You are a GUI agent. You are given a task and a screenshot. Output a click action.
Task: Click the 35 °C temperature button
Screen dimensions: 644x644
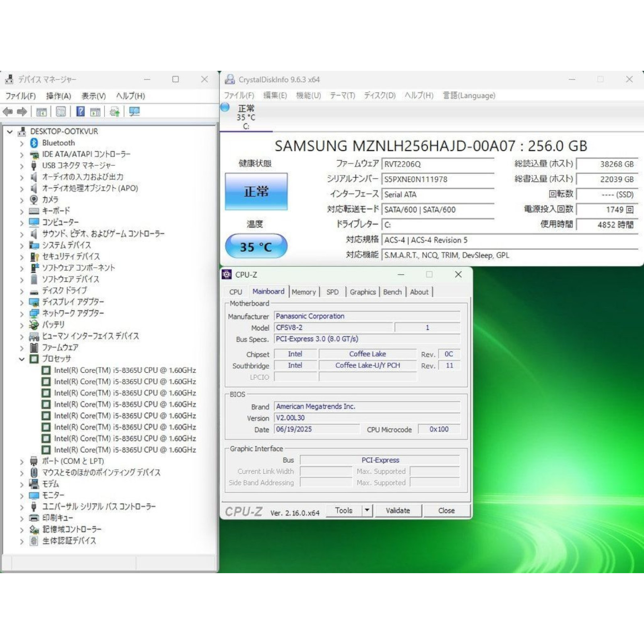[256, 246]
